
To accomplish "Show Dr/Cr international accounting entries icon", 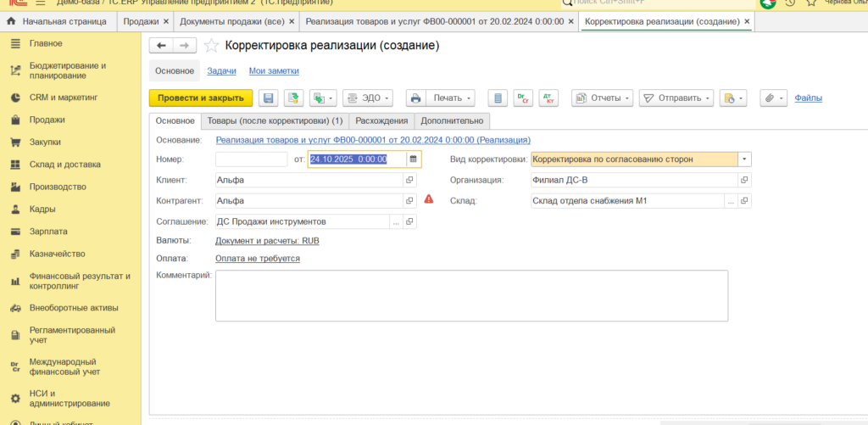I will [523, 98].
